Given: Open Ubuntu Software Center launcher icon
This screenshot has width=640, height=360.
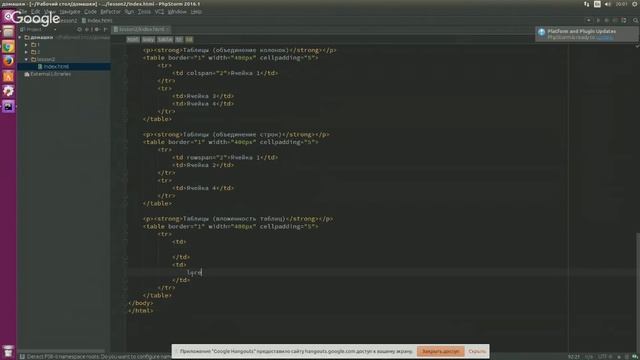Looking at the screenshot, I should pos(8,76).
